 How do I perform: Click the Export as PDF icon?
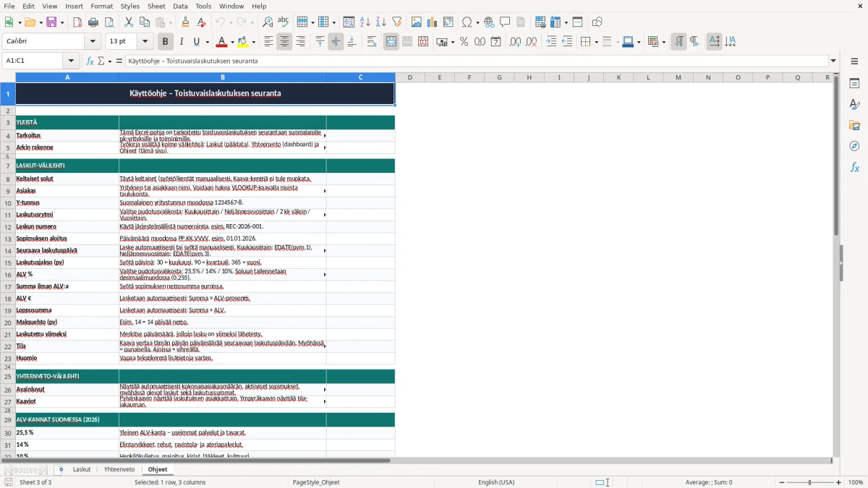[77, 22]
